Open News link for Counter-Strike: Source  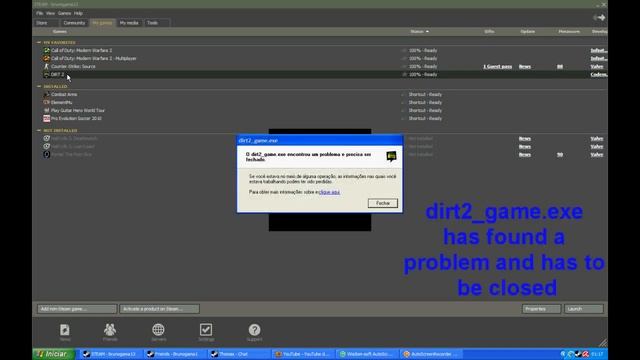(525, 67)
